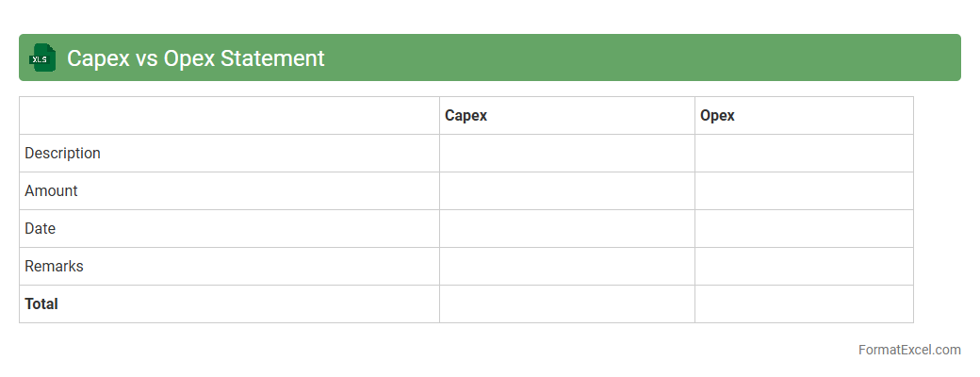Select the Opex cell in Total row
The height and width of the screenshot is (377, 980).
pos(804,304)
